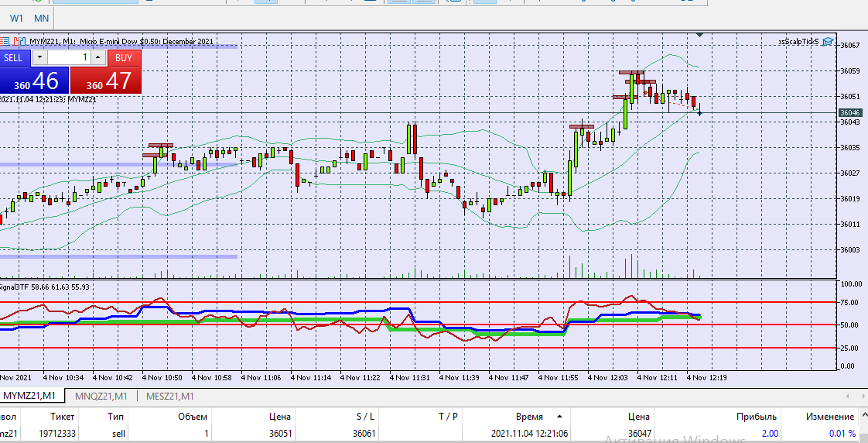Click the Прибыль column header
Viewport: 868px width, 443px height.
click(756, 417)
